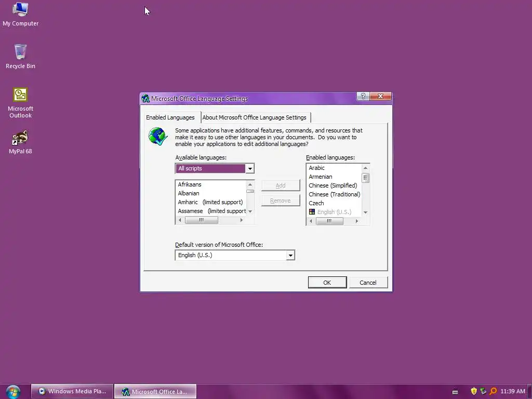
Task: Click enabled languages horizontal scrollbar thumb
Action: tap(329, 221)
